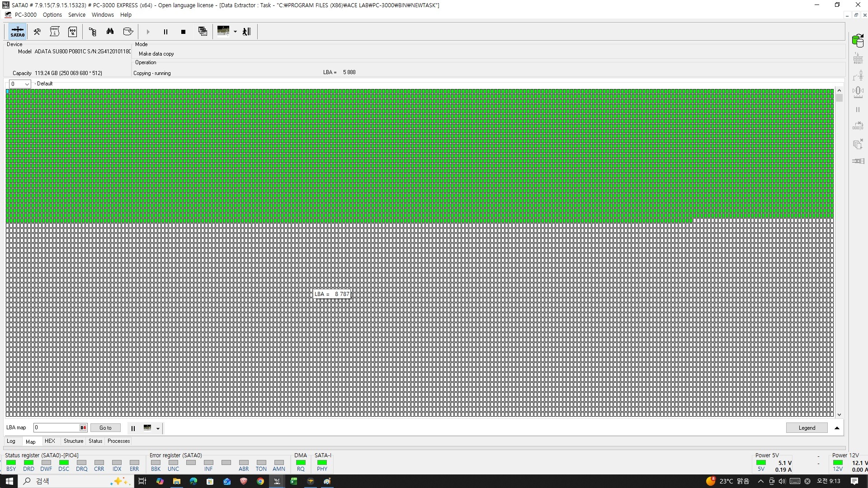Open Chrome from the taskbar
Viewport: 868px width, 488px height.
click(260, 481)
